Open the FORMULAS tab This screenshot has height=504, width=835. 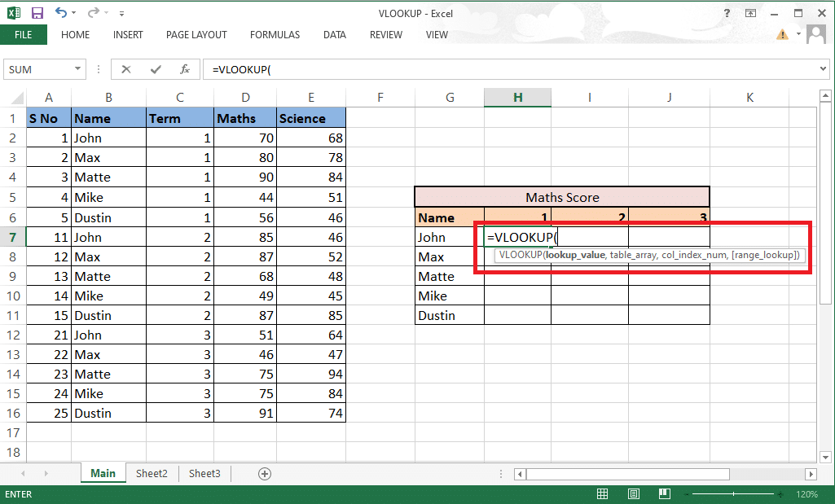pos(275,34)
